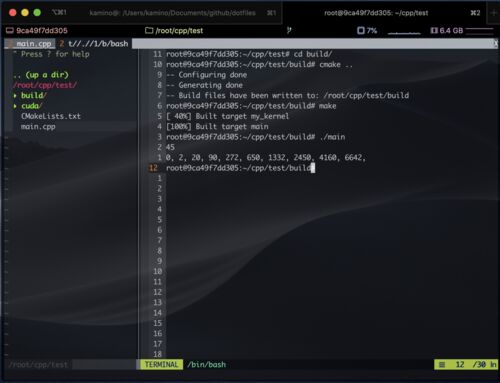Click the git branch icon in status bar

pyautogui.click(x=289, y=31)
